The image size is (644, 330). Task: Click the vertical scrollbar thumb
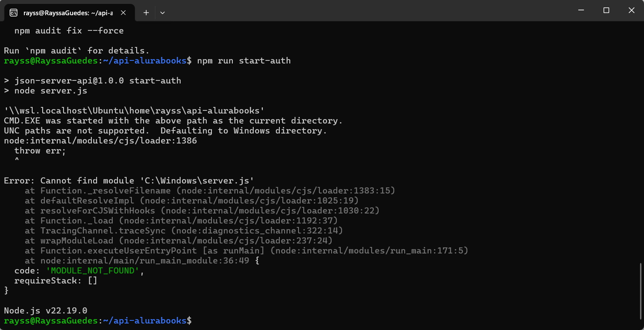(641, 291)
